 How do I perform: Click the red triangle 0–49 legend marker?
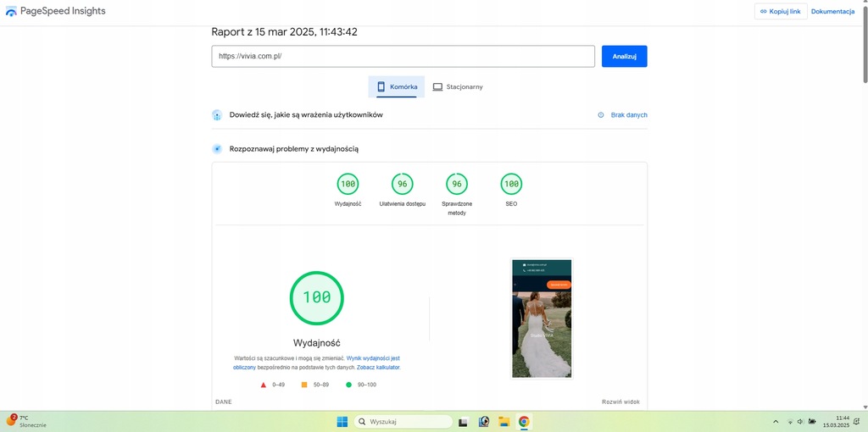264,385
